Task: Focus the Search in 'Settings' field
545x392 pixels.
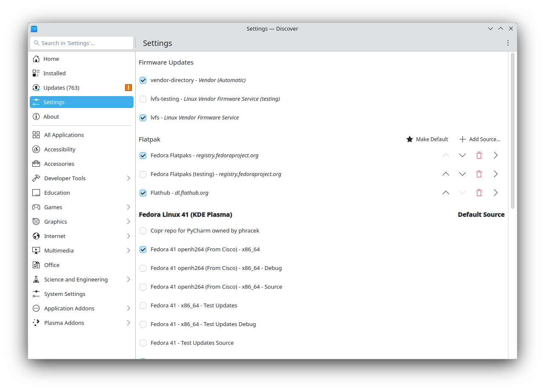Action: [82, 43]
